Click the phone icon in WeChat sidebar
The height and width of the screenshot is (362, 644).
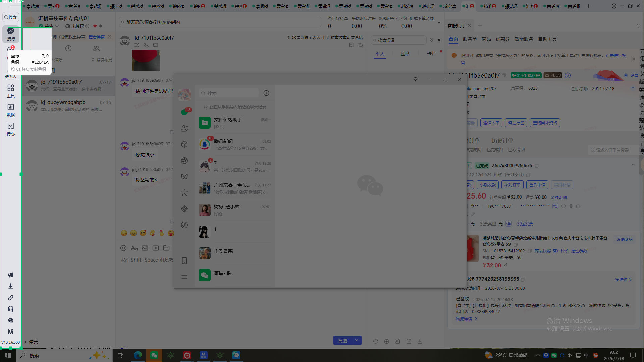[x=184, y=261]
